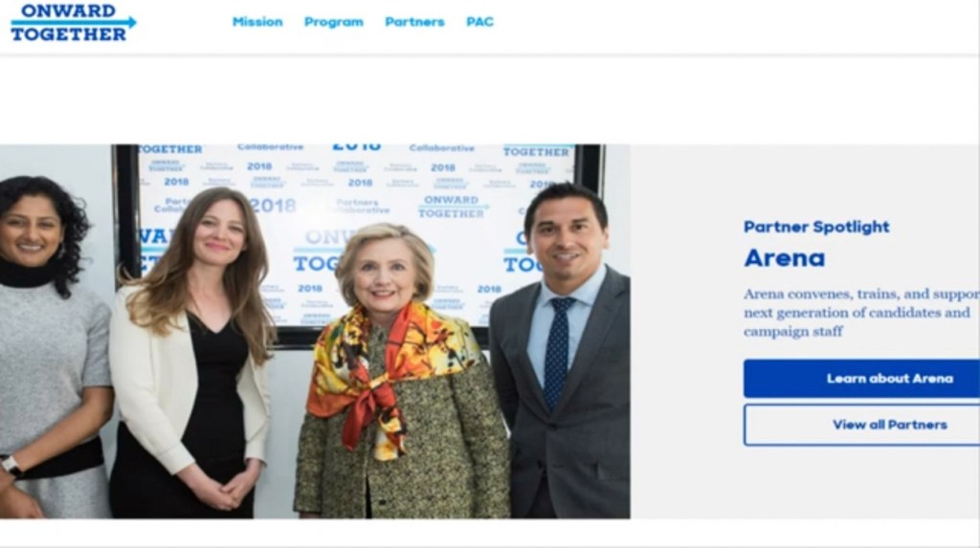This screenshot has width=980, height=548.
Task: Click the Arena description paragraph
Action: (x=861, y=313)
